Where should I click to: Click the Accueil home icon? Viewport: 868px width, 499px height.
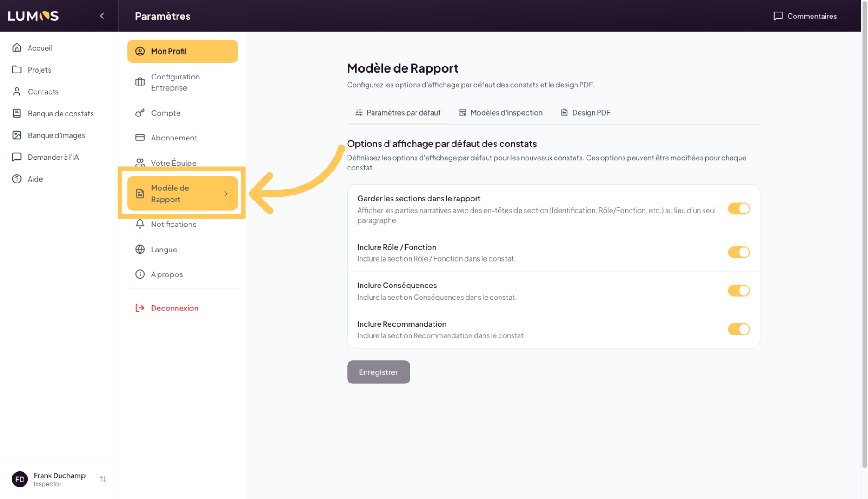17,48
